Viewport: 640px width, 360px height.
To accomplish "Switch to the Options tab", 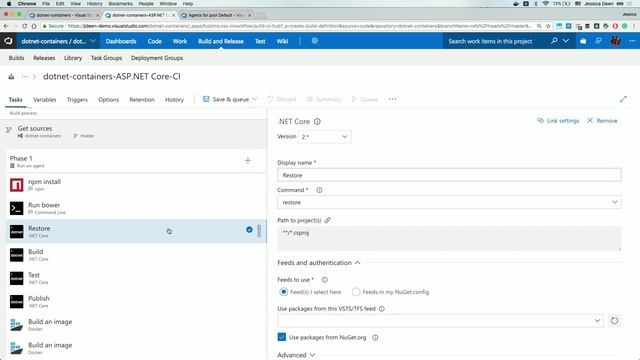I will 109,100.
